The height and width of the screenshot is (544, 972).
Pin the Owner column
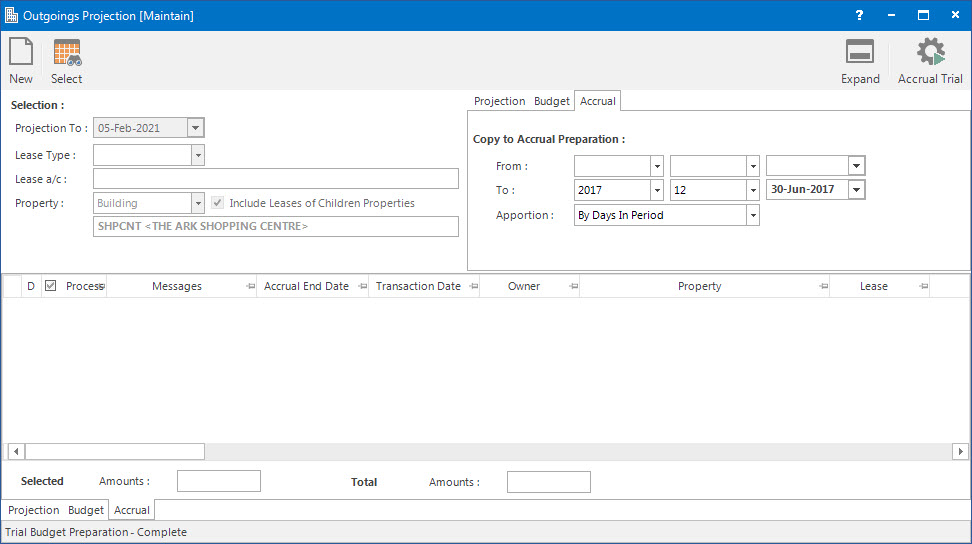click(x=573, y=286)
